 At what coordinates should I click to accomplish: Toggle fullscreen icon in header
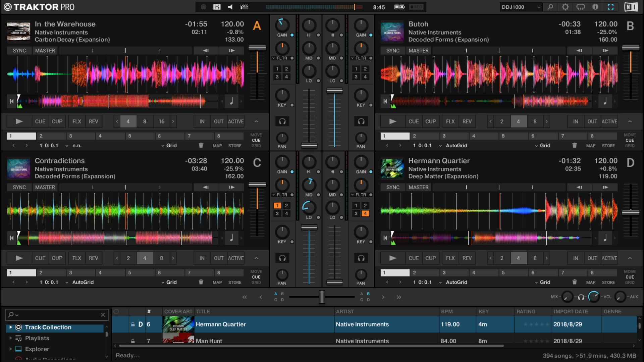pyautogui.click(x=611, y=7)
